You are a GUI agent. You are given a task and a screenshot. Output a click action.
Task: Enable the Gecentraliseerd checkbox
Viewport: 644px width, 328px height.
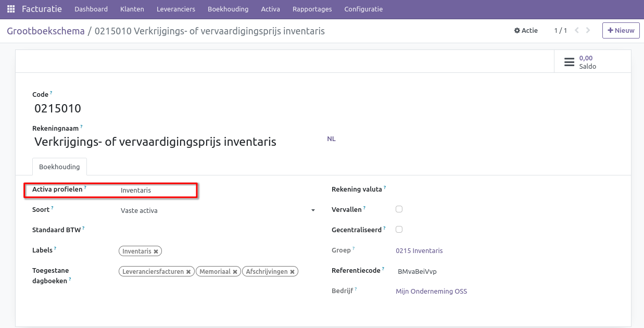(399, 229)
